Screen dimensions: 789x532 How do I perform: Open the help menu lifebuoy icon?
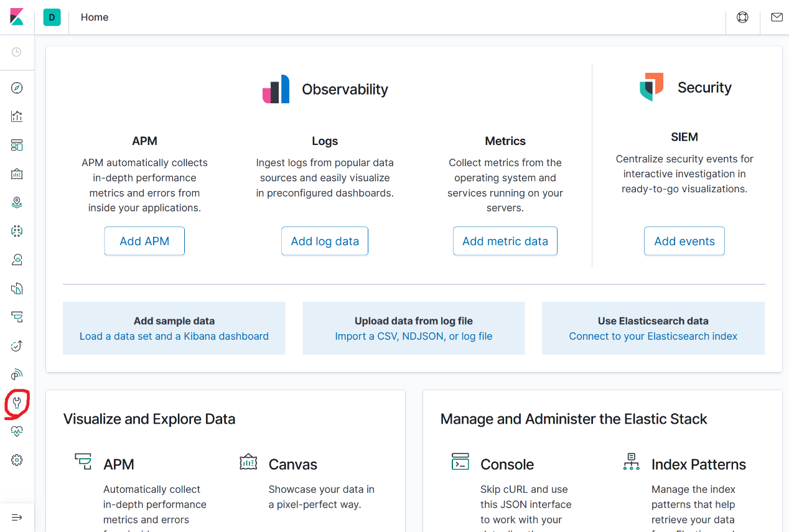pyautogui.click(x=742, y=17)
